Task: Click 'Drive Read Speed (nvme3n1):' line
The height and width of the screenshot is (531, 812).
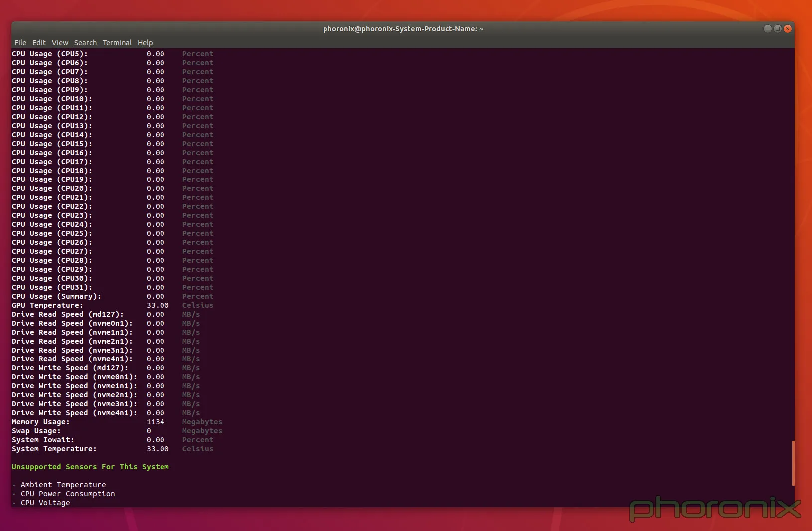Action: pyautogui.click(x=106, y=350)
